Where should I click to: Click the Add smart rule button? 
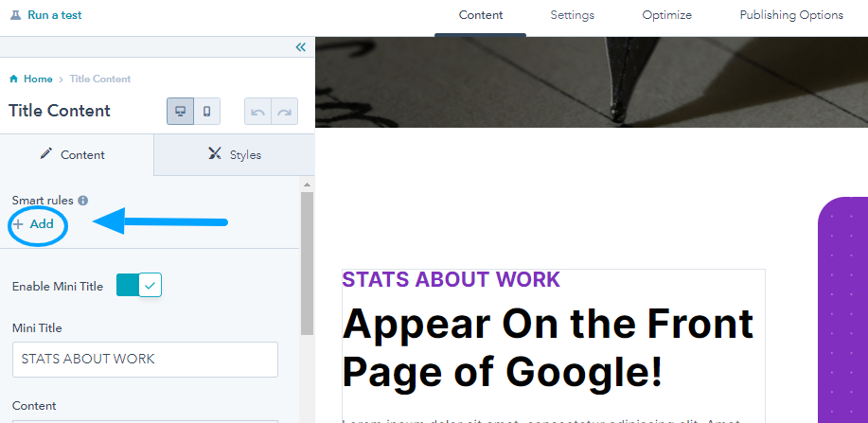pyautogui.click(x=34, y=223)
